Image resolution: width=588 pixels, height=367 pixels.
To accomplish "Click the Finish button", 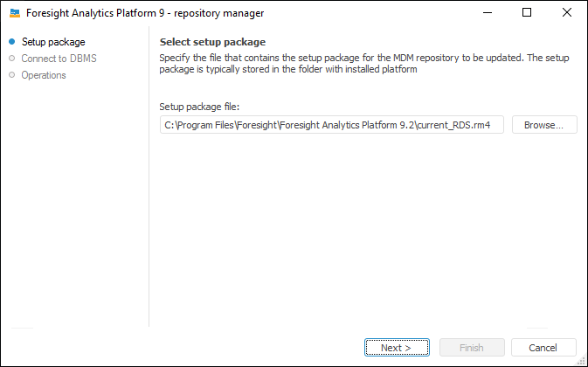I will (x=472, y=348).
